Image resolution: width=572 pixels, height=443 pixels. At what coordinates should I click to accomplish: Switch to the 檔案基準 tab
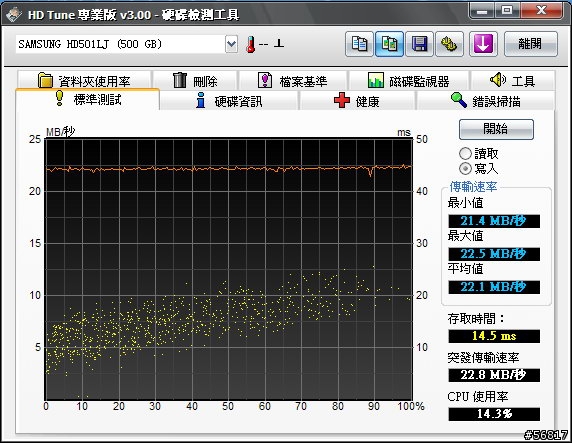(x=293, y=80)
